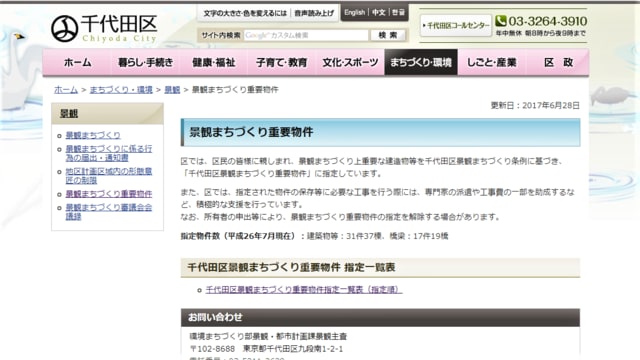Focus the site search input field
The width and height of the screenshot is (640, 360).
[306, 35]
